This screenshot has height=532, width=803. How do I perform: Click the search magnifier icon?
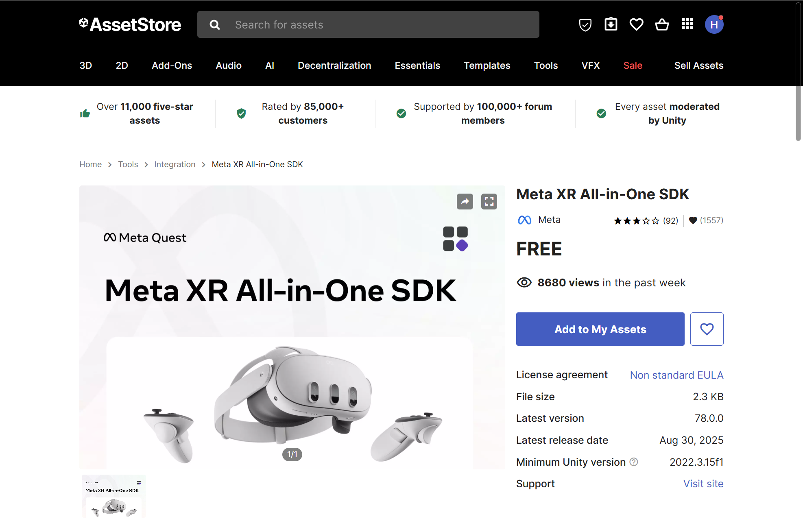tap(215, 25)
